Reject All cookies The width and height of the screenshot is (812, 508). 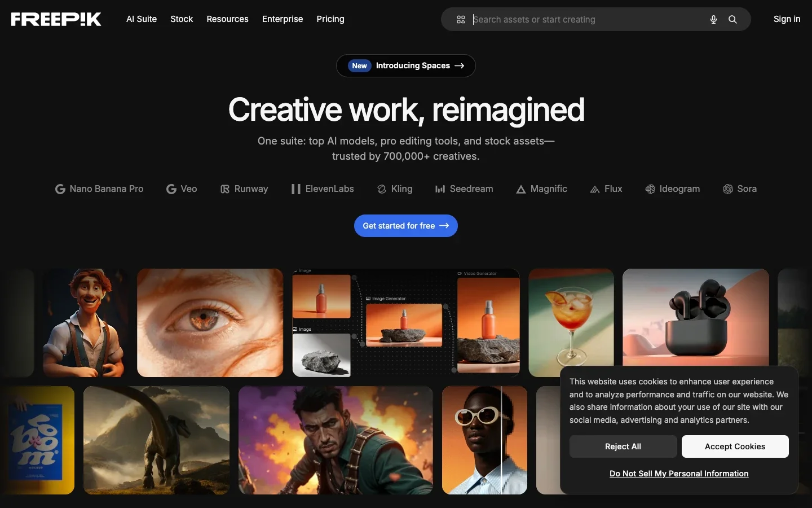623,446
